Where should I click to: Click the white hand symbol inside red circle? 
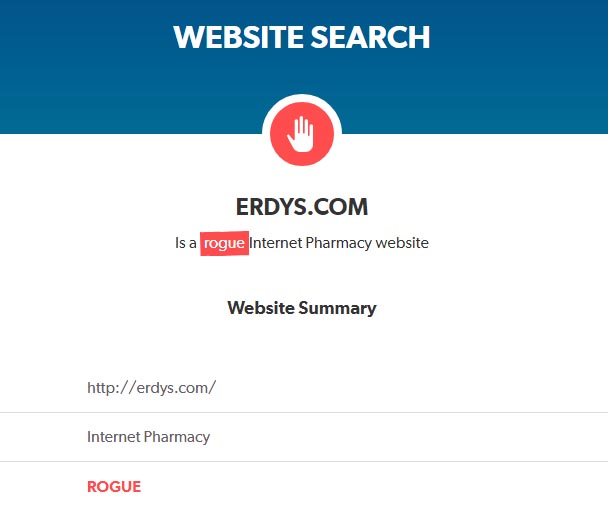[x=301, y=134]
